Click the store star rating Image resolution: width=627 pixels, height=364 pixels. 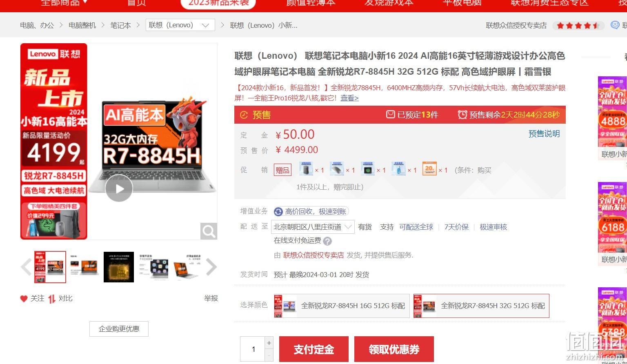point(578,26)
